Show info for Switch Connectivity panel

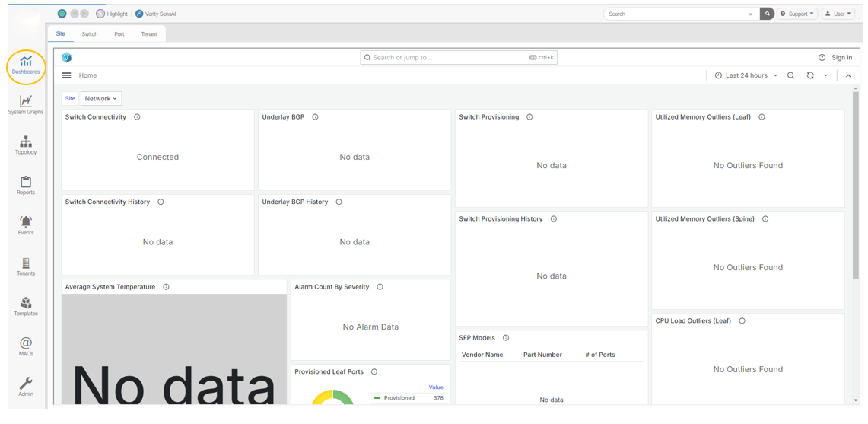[x=137, y=117]
